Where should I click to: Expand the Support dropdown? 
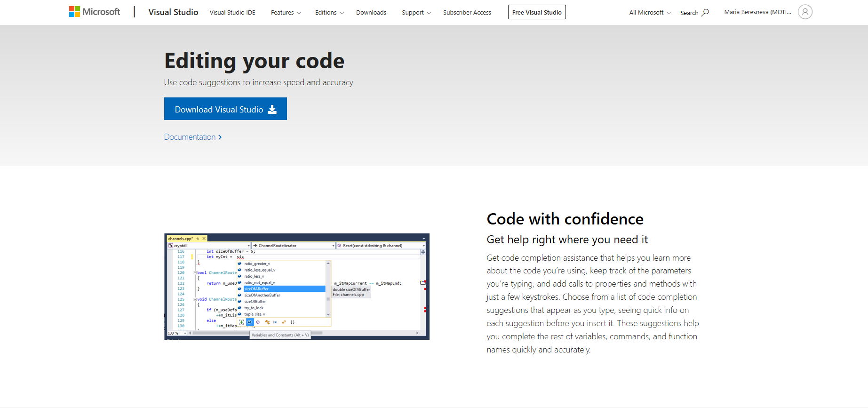point(416,13)
